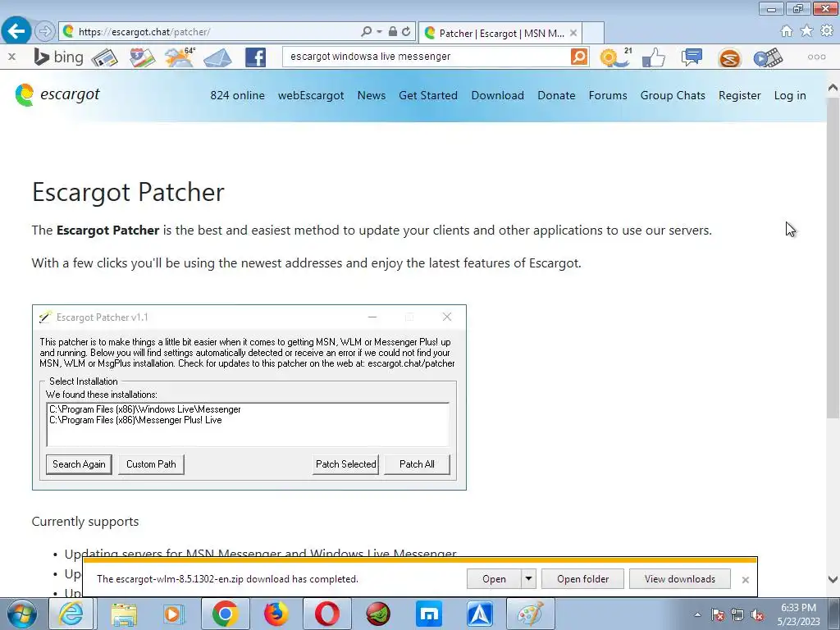Click the Escargot Patcher screenshot image
840x630 pixels.
click(249, 397)
